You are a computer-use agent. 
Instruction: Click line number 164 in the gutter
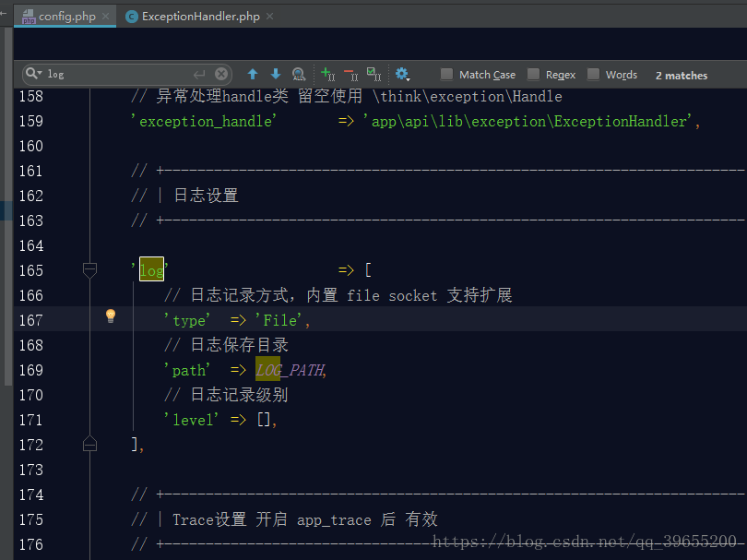coord(31,245)
